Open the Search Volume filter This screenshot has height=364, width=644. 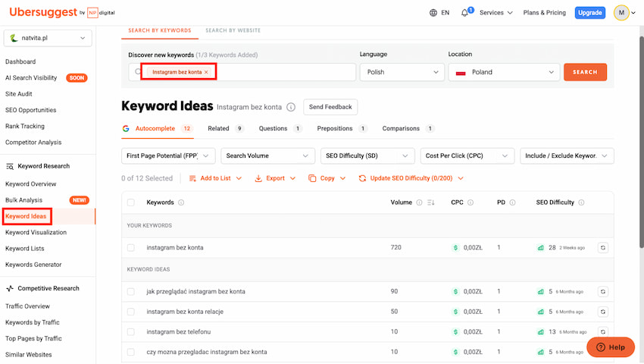click(267, 156)
